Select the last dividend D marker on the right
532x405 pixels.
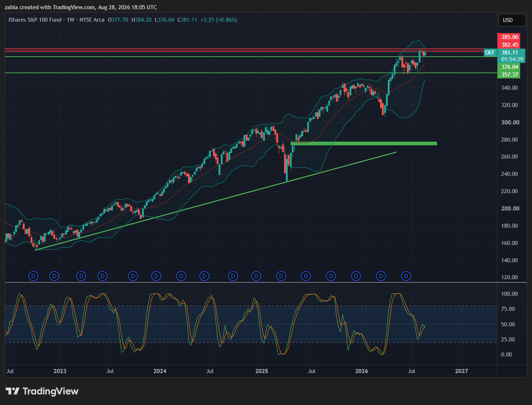[x=406, y=276]
